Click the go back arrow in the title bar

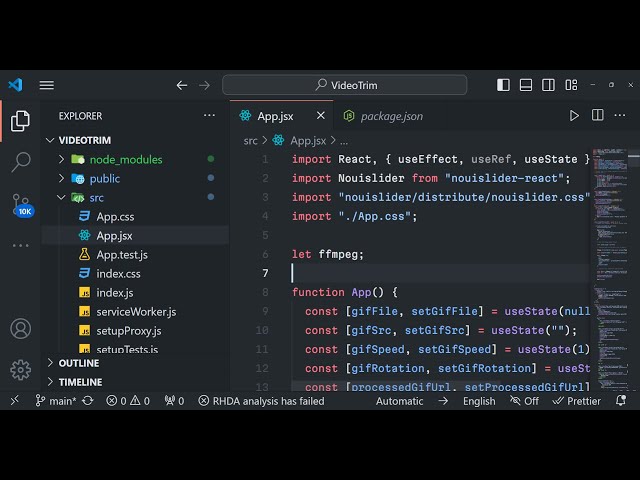pyautogui.click(x=182, y=85)
